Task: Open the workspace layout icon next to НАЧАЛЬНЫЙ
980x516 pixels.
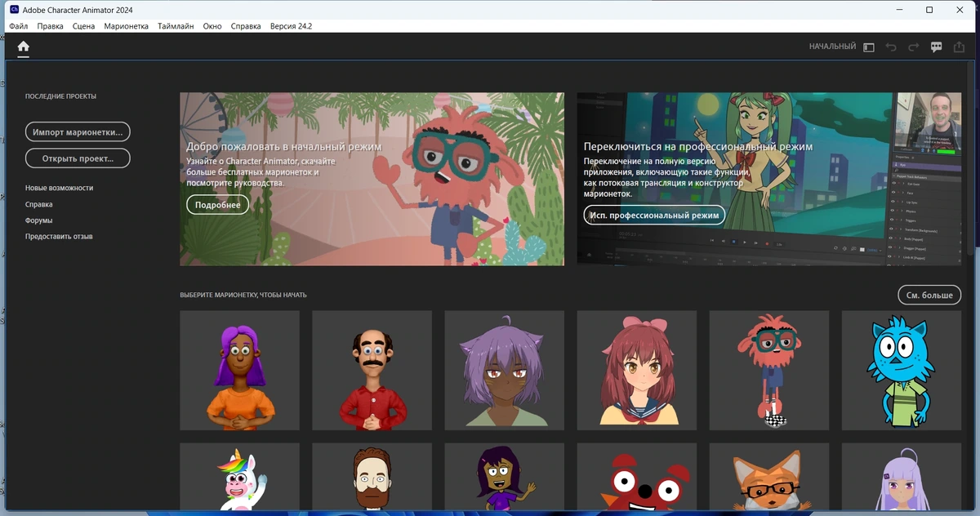Action: click(869, 47)
